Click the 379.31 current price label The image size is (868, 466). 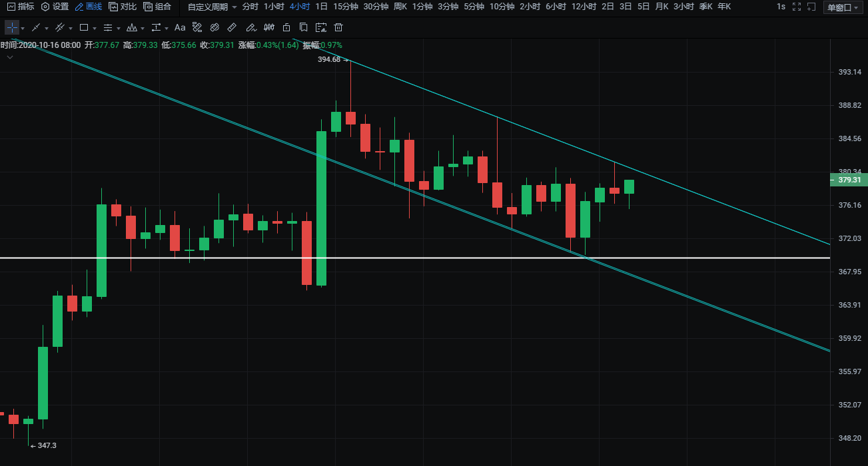tap(849, 180)
